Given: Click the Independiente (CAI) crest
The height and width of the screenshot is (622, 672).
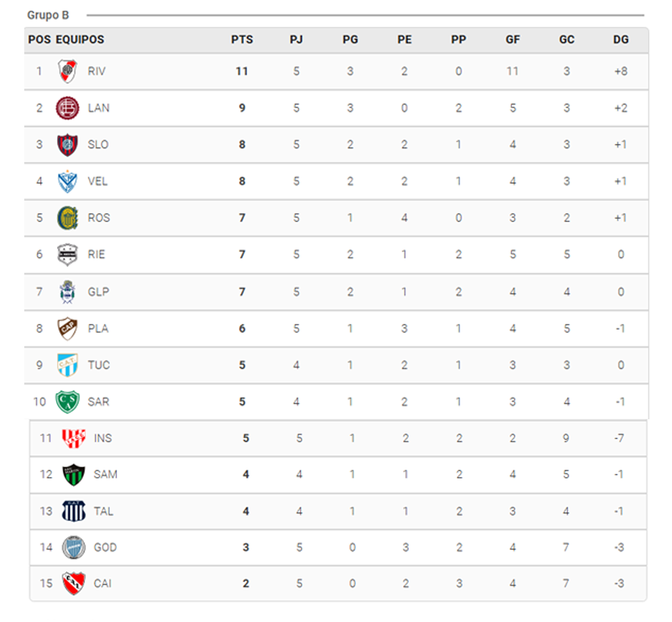Looking at the screenshot, I should (73, 584).
